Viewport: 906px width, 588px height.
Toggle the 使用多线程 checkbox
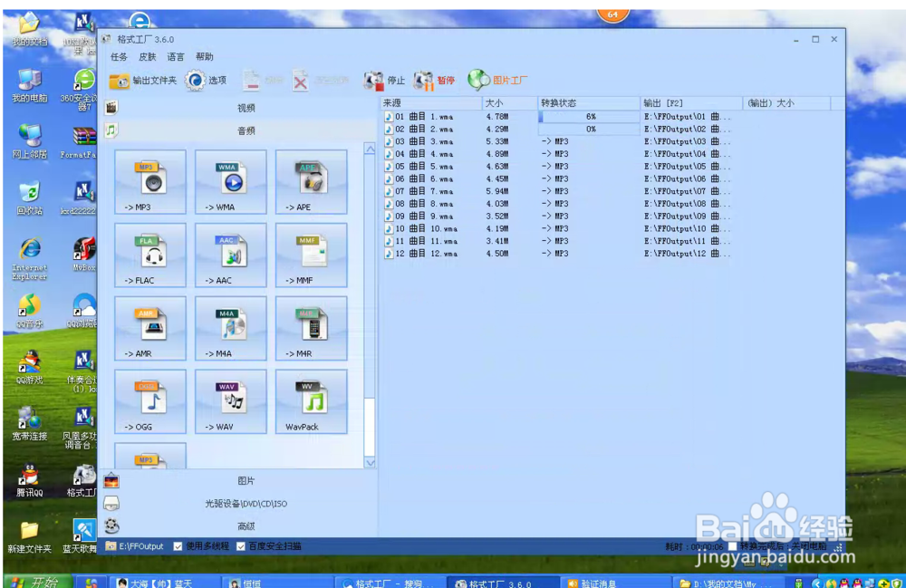178,545
